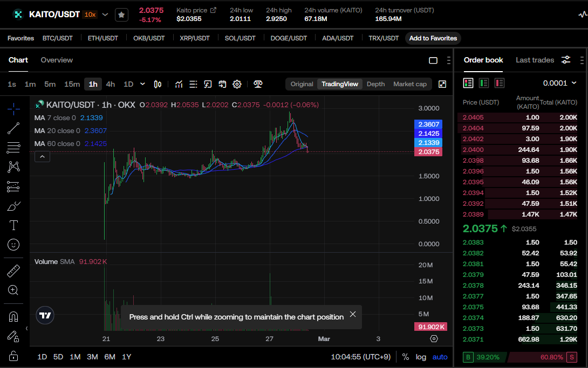588x368 pixels.
Task: Set chart range to 1M
Action: (75, 357)
